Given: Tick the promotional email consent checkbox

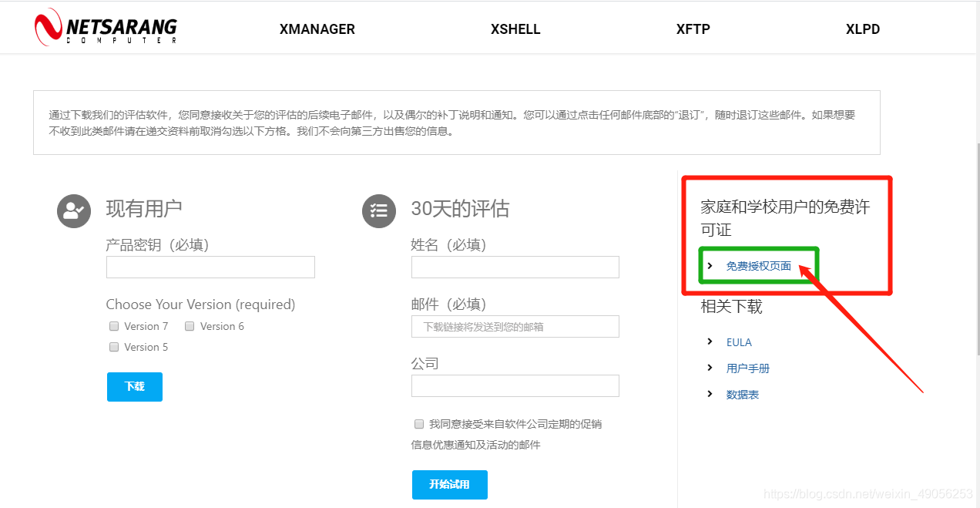Looking at the screenshot, I should [x=419, y=424].
